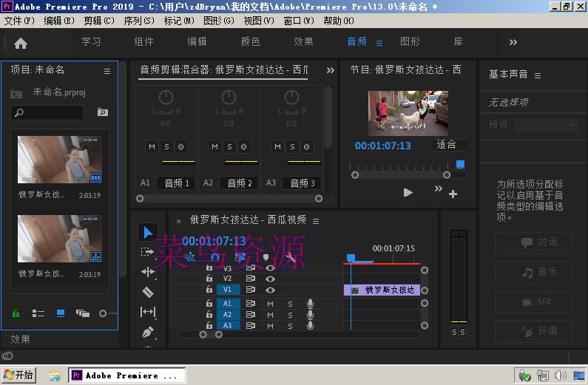Solo 音频 2 in the clip mixer
The width and height of the screenshot is (588, 385).
pyautogui.click(x=229, y=147)
